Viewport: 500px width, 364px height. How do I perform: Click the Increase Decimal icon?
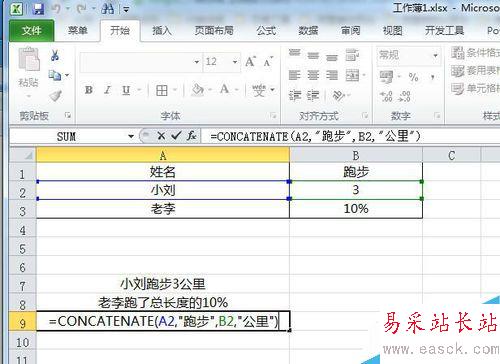point(386,97)
